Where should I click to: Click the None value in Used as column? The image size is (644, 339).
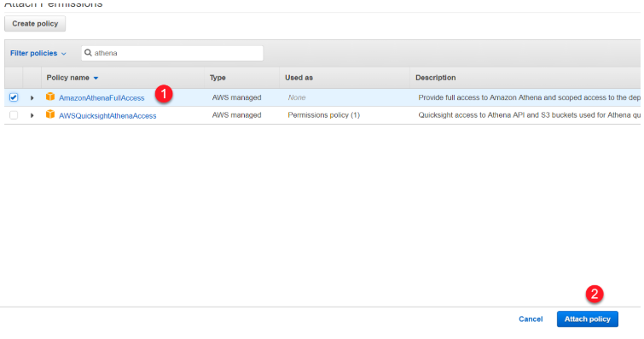[297, 97]
